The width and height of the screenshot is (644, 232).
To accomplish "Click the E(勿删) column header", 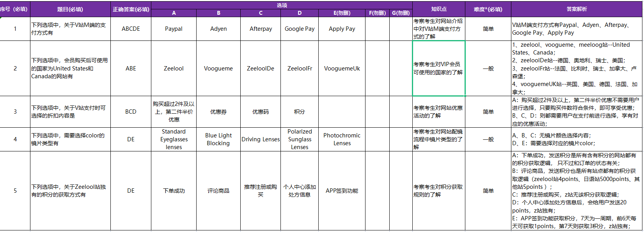I will [x=342, y=13].
